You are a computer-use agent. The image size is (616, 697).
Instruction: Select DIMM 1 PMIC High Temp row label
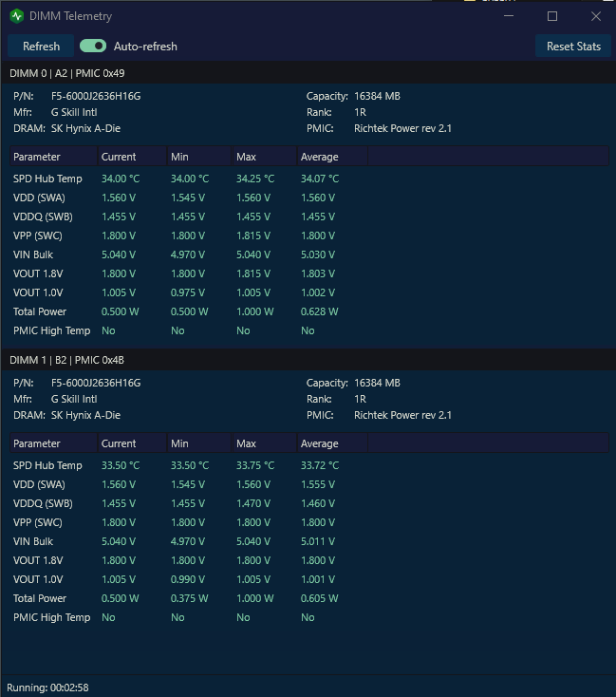pos(51,617)
